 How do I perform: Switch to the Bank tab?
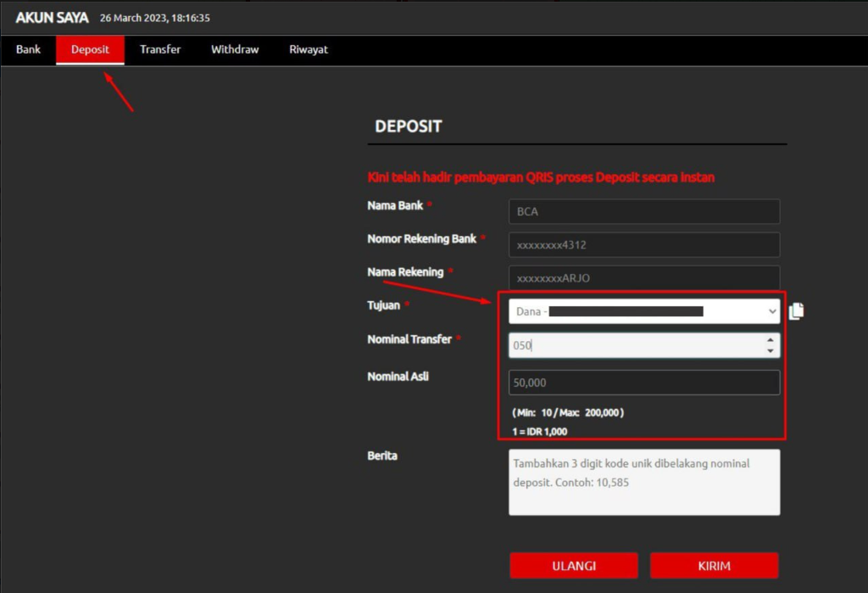[x=28, y=50]
